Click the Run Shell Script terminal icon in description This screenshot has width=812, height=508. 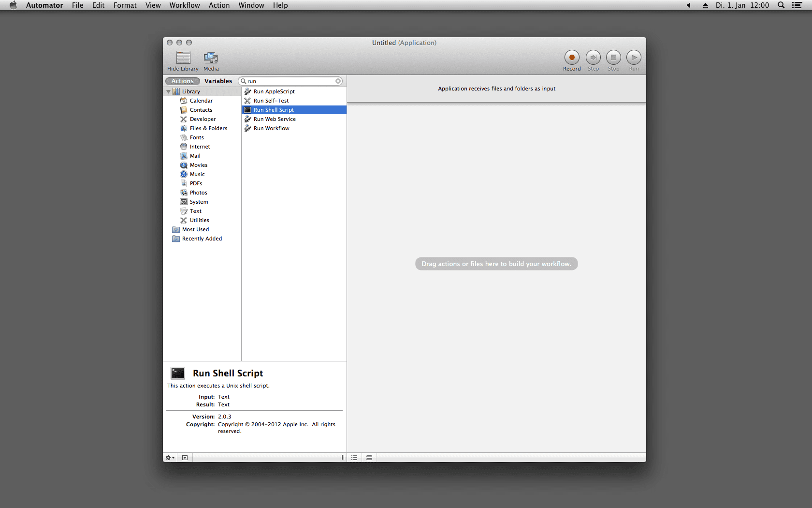click(178, 373)
